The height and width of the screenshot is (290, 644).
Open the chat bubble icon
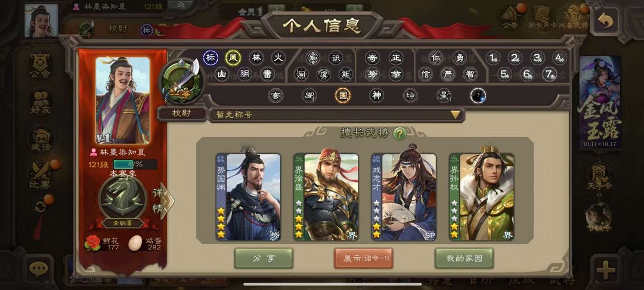click(38, 269)
